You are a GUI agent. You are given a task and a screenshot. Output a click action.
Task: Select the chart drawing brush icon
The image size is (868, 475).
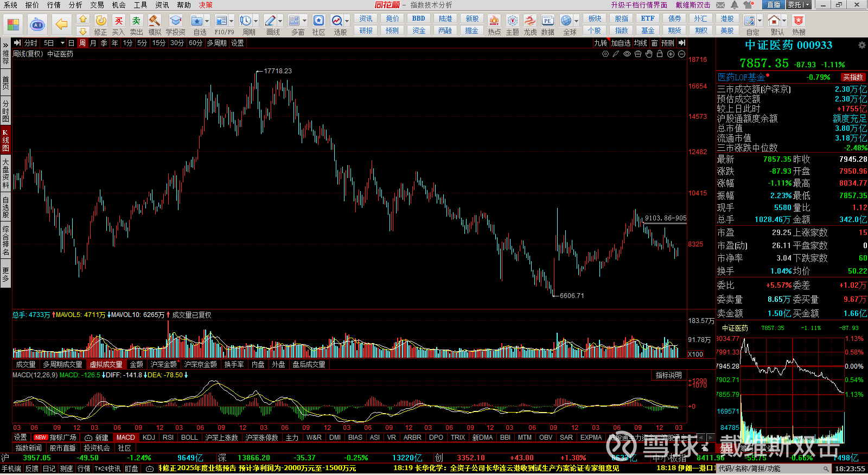616,54
